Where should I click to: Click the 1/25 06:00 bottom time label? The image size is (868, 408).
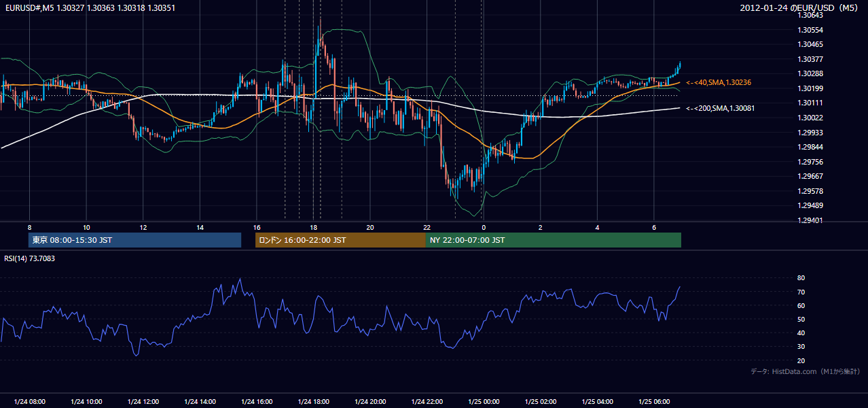(x=653, y=401)
